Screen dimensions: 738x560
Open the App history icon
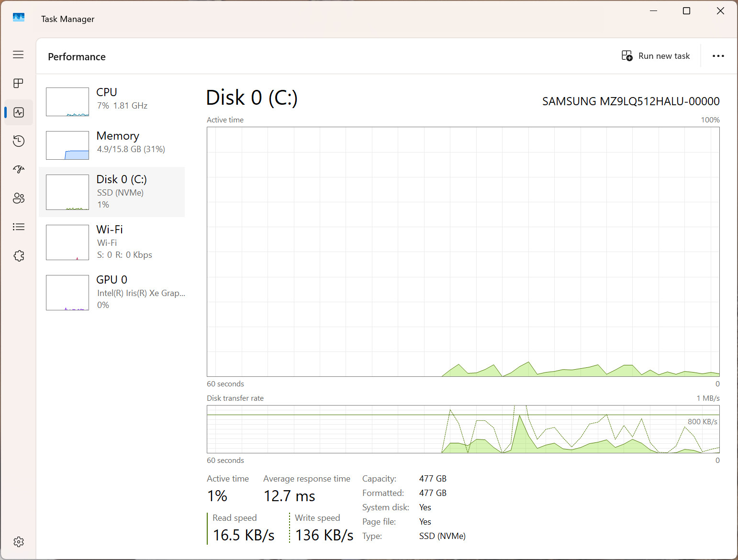(19, 141)
